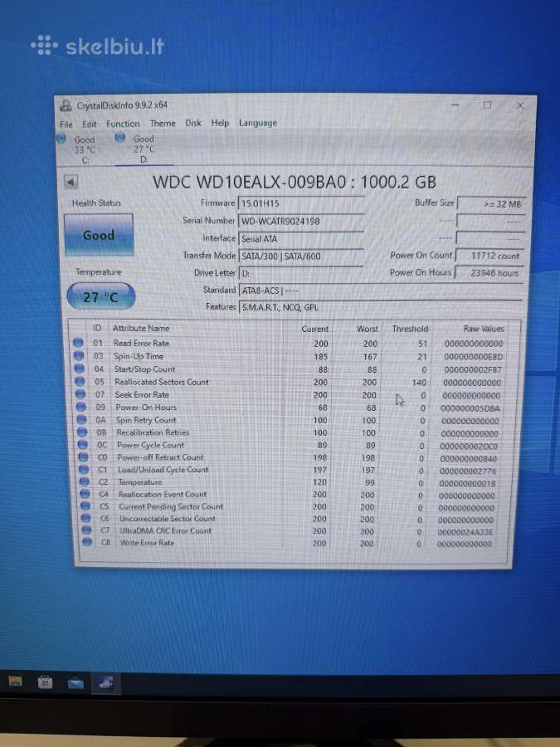Screen dimensions: 560x747
Task: Open the Language menu
Action: [x=258, y=123]
